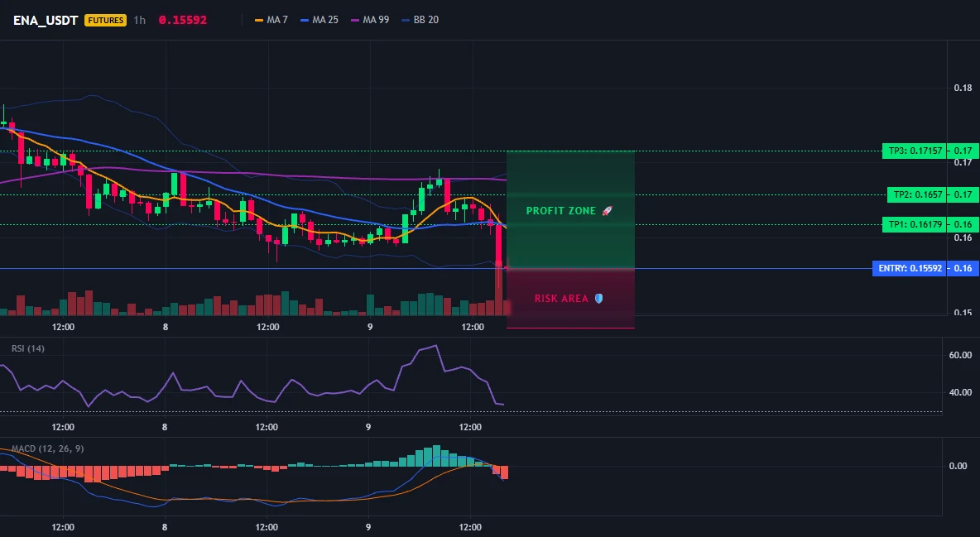This screenshot has height=537, width=980.
Task: Click the PROFIT ZONE text
Action: pos(561,211)
